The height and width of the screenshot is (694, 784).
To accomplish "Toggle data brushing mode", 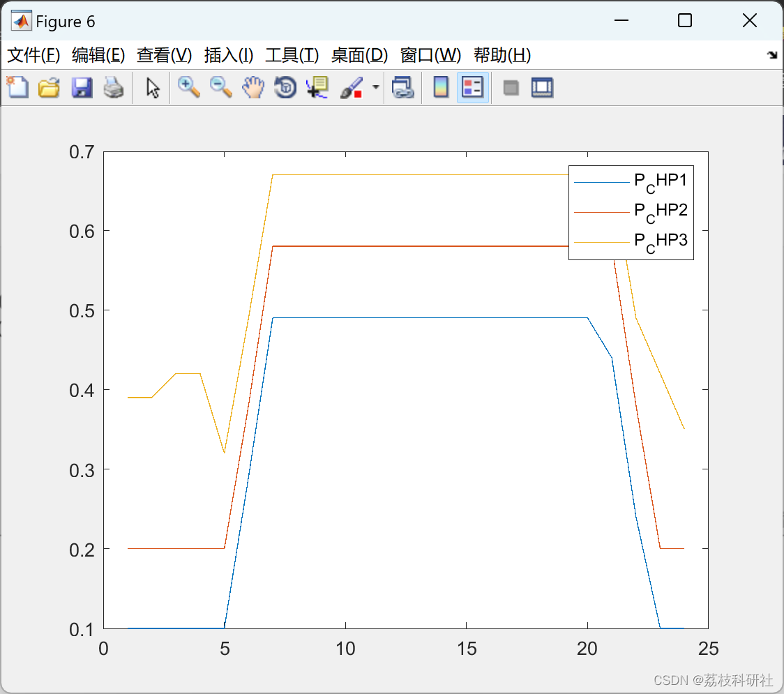I will 352,87.
